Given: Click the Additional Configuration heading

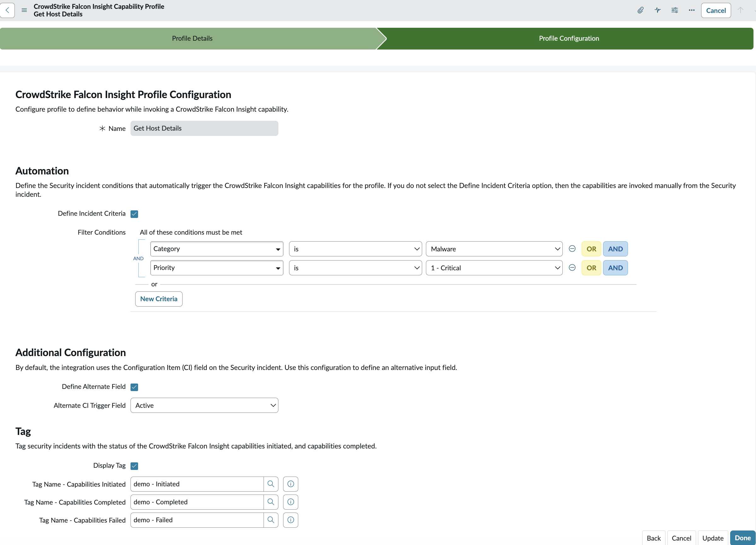Looking at the screenshot, I should [71, 353].
